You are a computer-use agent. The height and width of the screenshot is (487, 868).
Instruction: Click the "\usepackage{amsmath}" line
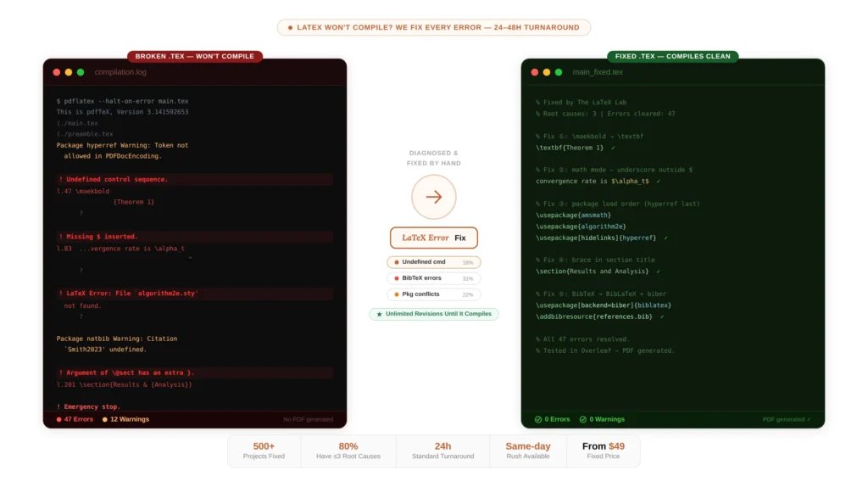point(574,215)
